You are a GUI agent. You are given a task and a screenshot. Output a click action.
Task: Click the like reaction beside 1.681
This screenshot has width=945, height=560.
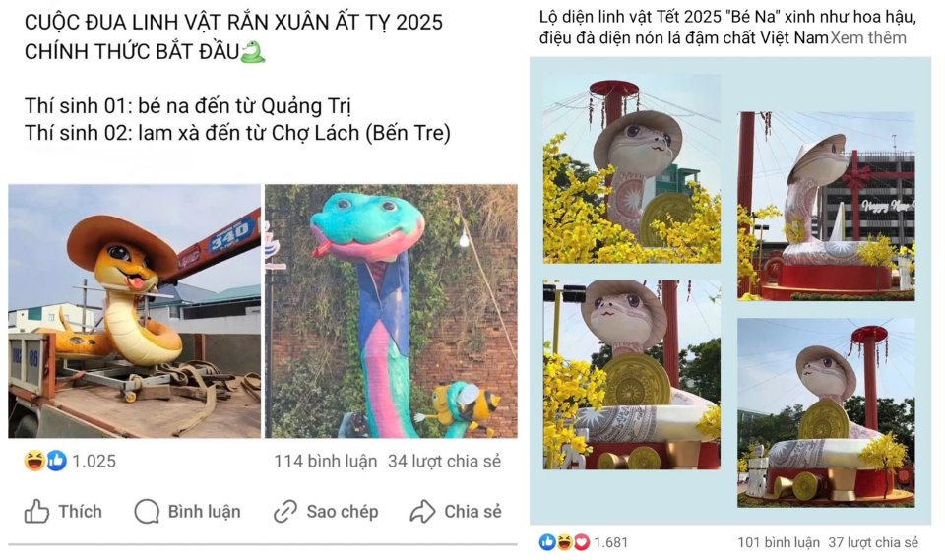tap(547, 542)
